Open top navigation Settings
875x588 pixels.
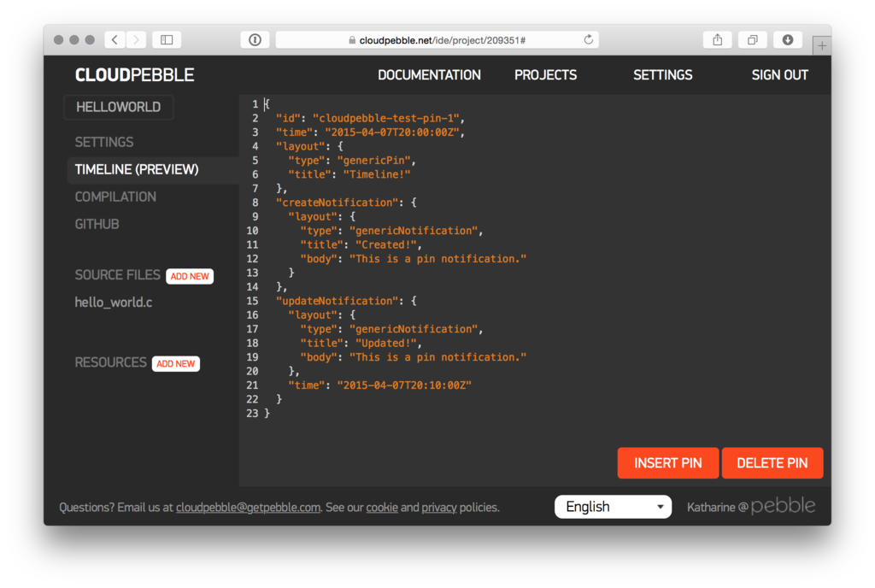[x=663, y=75]
